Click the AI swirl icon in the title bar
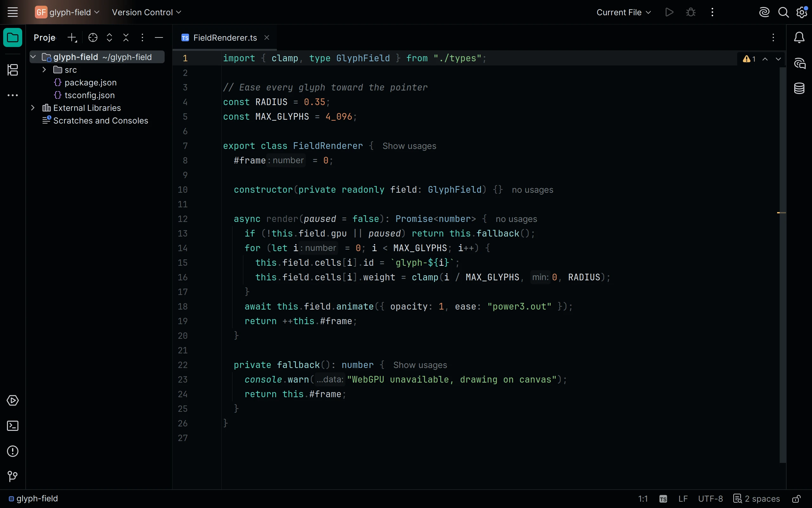 764,12
